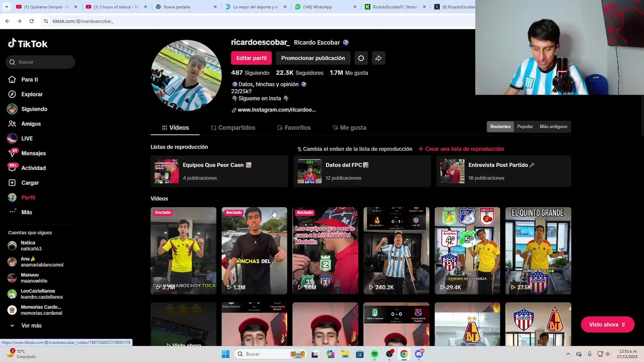This screenshot has width=644, height=362.
Task: Open the video with 240.2K views
Action: click(x=396, y=250)
